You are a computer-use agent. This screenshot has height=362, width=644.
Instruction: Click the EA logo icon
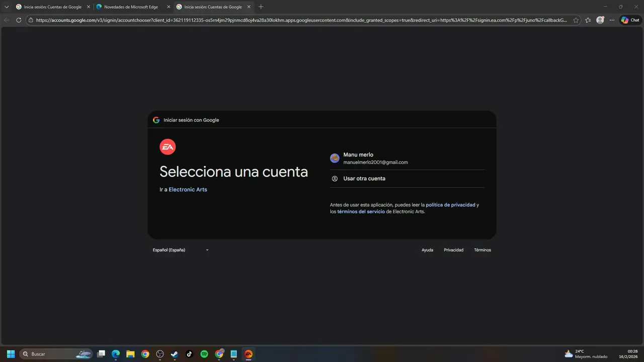[168, 147]
